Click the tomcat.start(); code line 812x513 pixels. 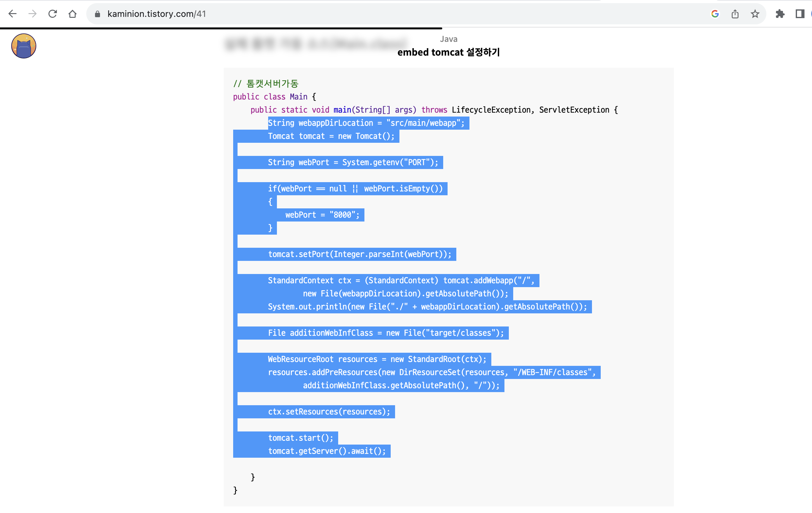pyautogui.click(x=300, y=438)
